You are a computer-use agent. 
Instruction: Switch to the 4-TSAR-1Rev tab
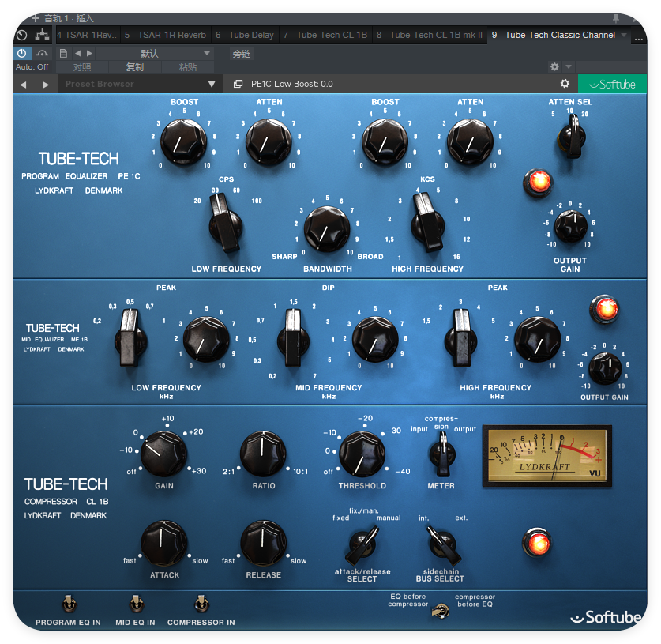(87, 35)
